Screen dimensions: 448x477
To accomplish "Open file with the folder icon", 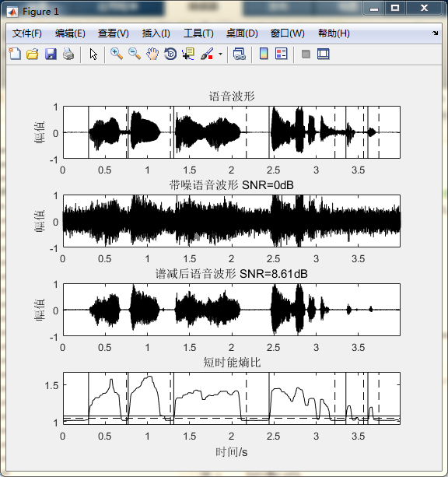I will (33, 54).
